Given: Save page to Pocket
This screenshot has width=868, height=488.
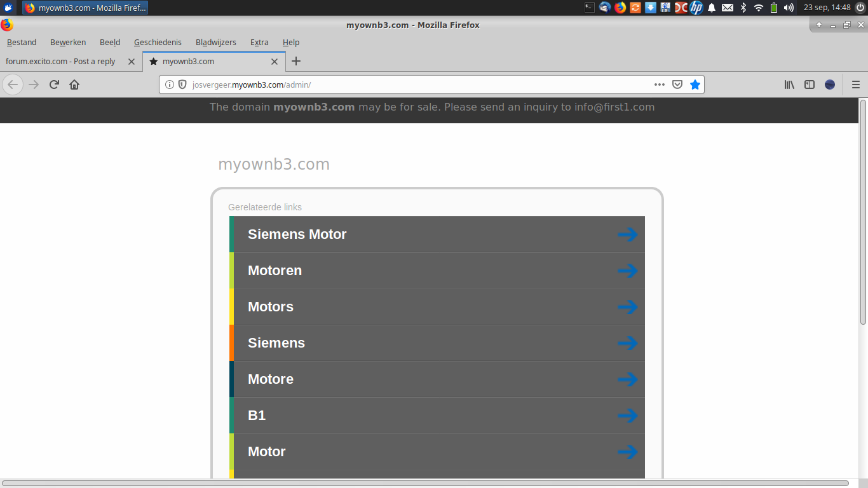Looking at the screenshot, I should coord(677,85).
